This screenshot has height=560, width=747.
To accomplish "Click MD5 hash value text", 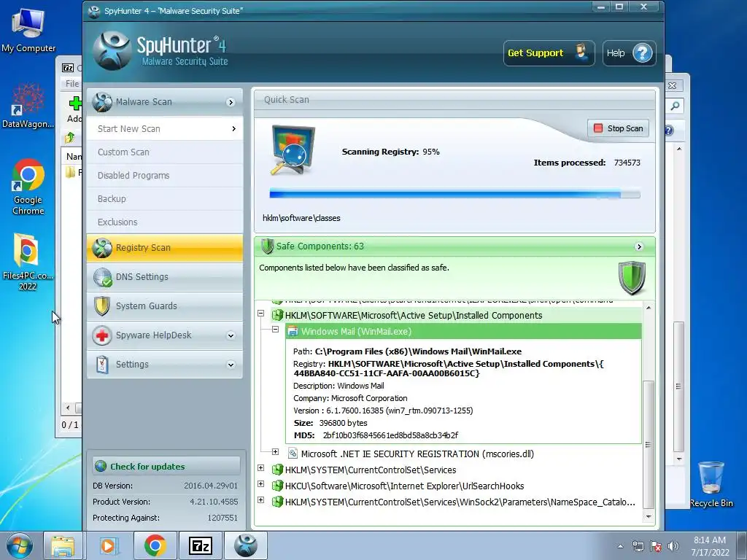I will click(390, 435).
